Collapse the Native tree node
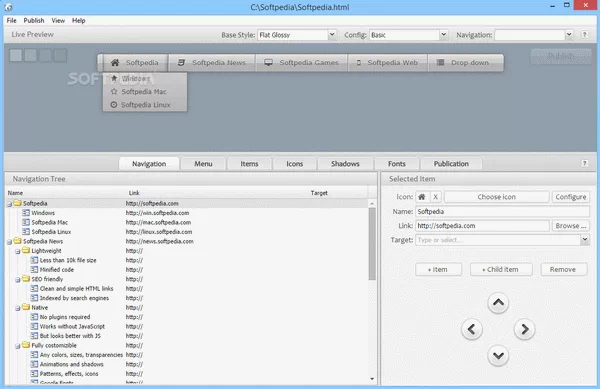 pyautogui.click(x=18, y=308)
